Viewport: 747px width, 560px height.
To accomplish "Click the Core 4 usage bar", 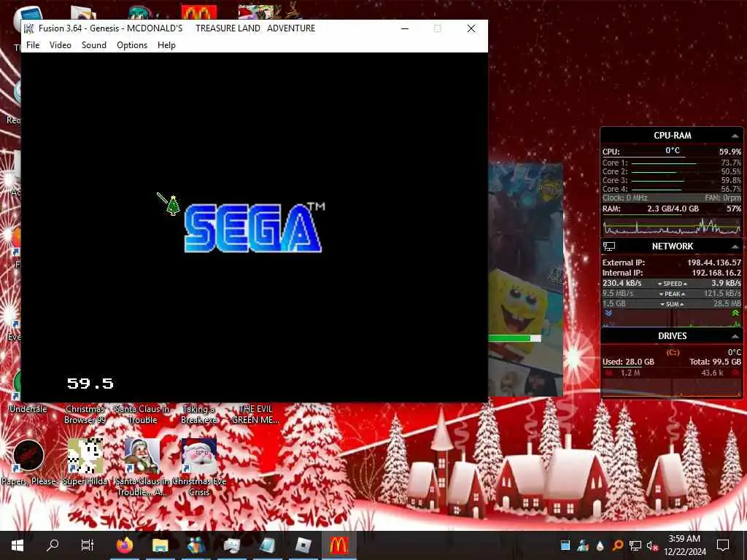I will (656, 190).
